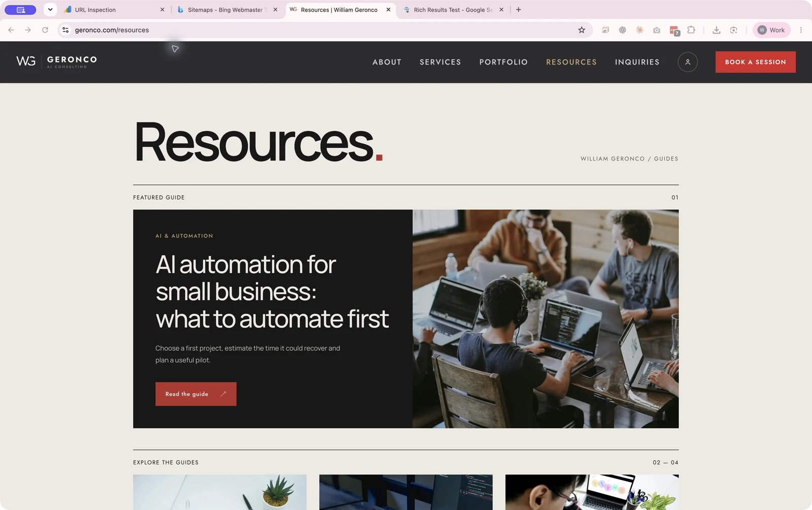This screenshot has width=812, height=510.
Task: Go forward in browser history
Action: (28, 30)
